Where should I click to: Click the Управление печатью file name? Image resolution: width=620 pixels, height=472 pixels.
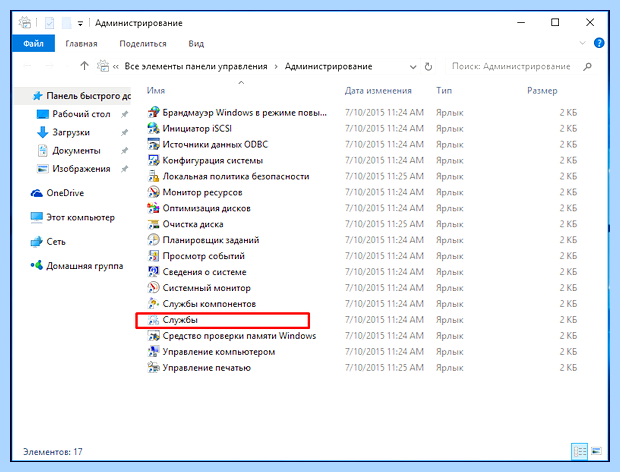tap(207, 368)
